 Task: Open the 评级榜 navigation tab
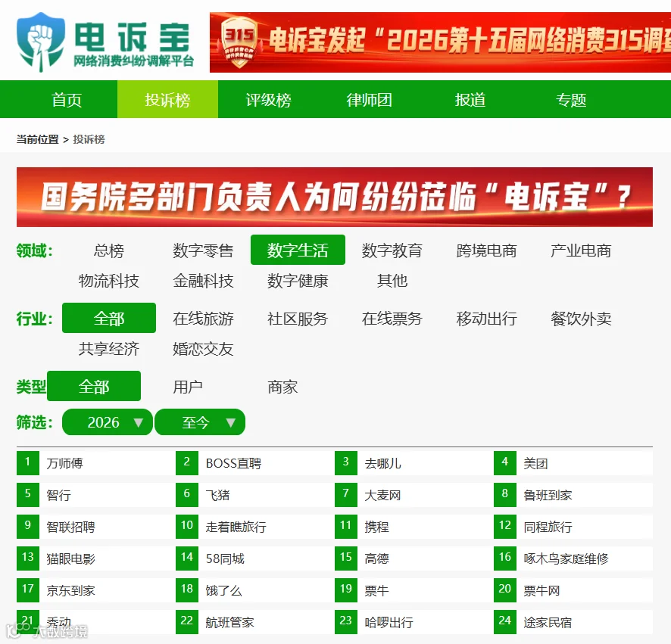[268, 100]
